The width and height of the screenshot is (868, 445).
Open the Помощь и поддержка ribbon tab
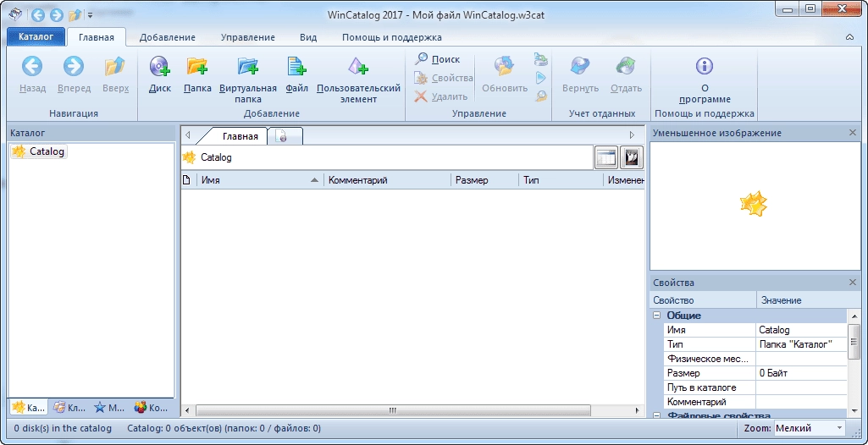click(x=391, y=37)
